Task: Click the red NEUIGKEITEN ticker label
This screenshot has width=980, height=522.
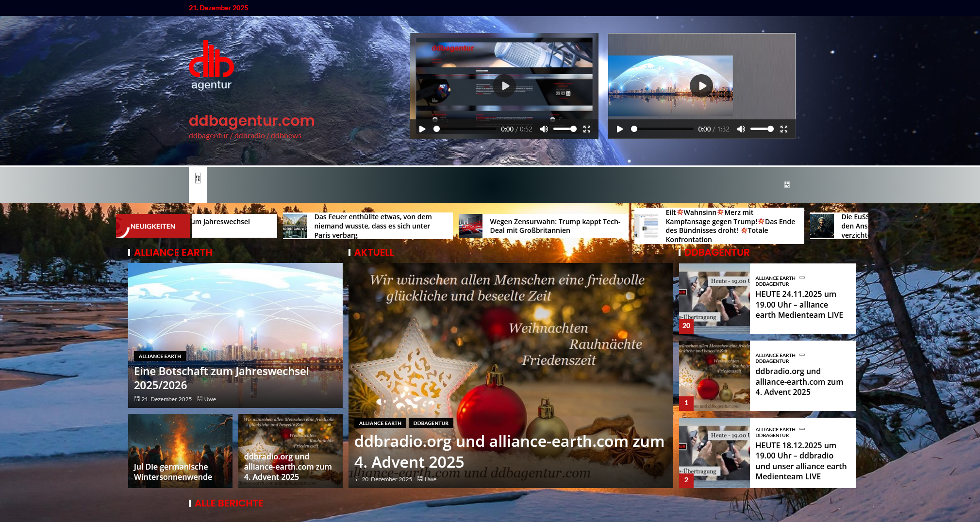Action: pos(152,226)
